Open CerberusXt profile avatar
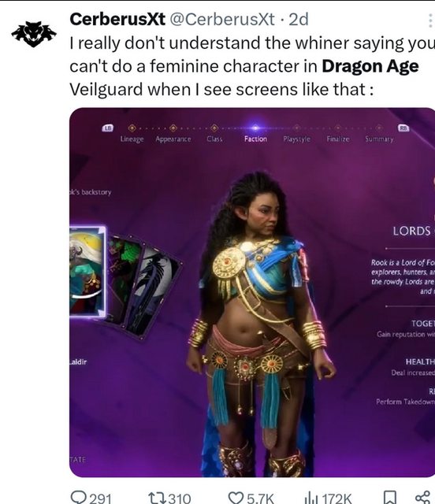 click(x=34, y=34)
